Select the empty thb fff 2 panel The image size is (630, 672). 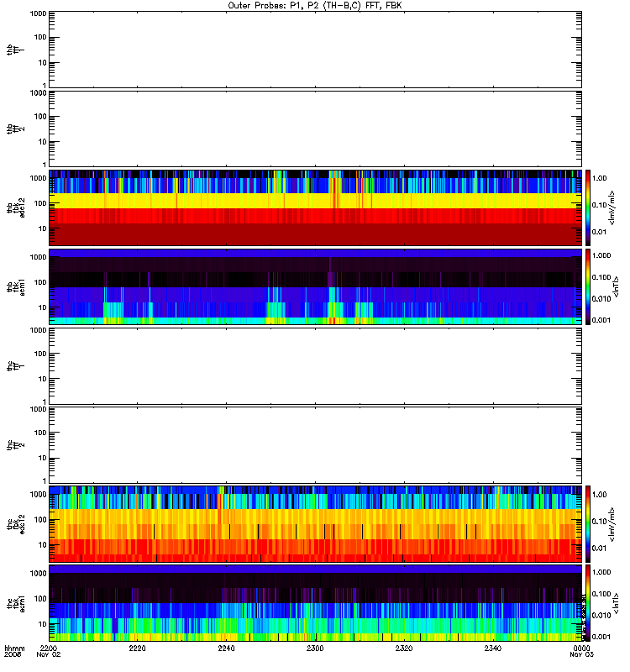[x=316, y=129]
